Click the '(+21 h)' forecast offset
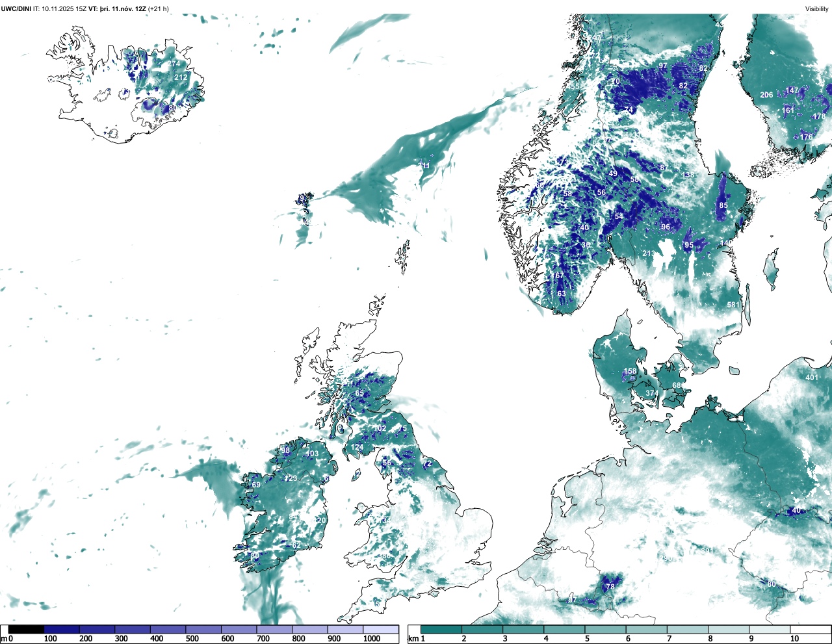The image size is (832, 644). (159, 8)
